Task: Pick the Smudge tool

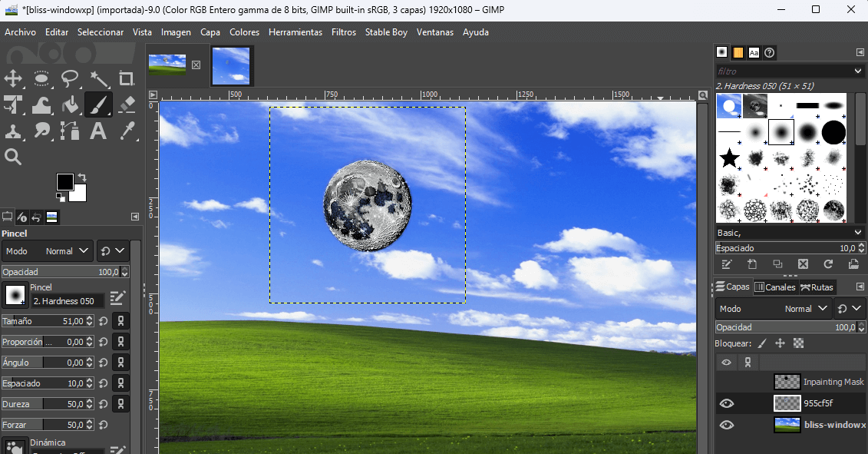Action: coord(41,131)
